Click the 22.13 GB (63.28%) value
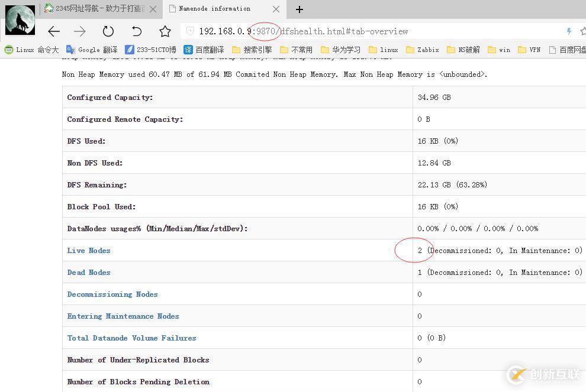 coord(452,185)
